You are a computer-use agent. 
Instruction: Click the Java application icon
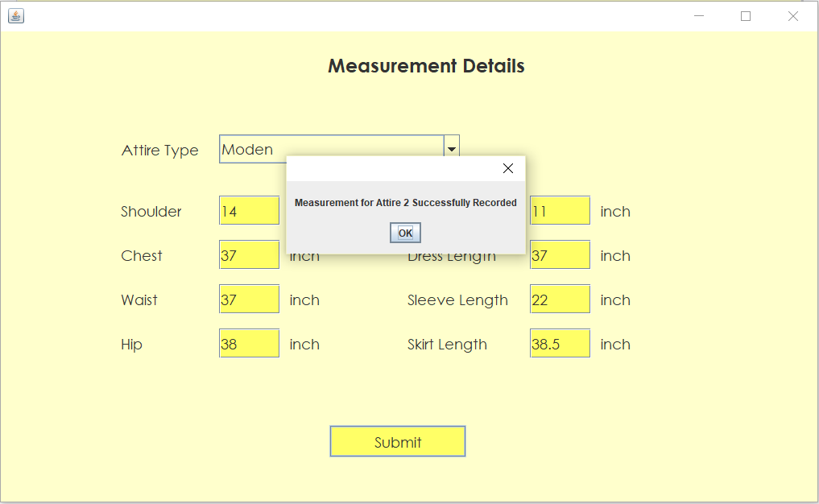pos(16,16)
